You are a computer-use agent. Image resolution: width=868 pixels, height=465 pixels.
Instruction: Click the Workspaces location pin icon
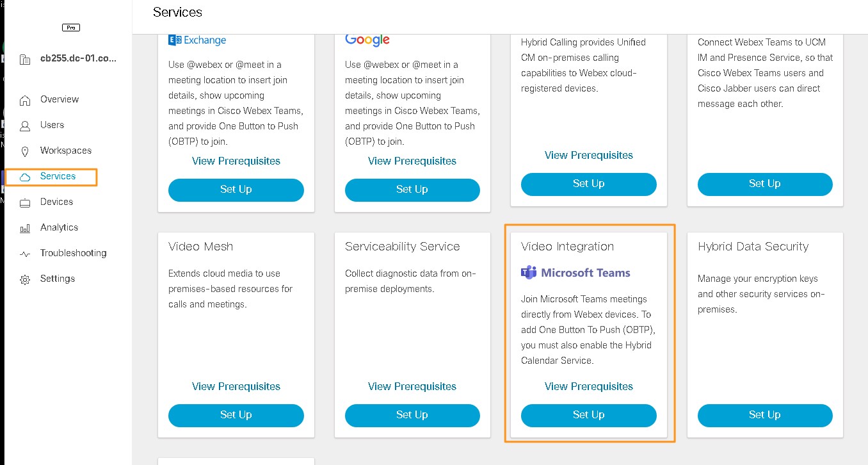pos(25,151)
